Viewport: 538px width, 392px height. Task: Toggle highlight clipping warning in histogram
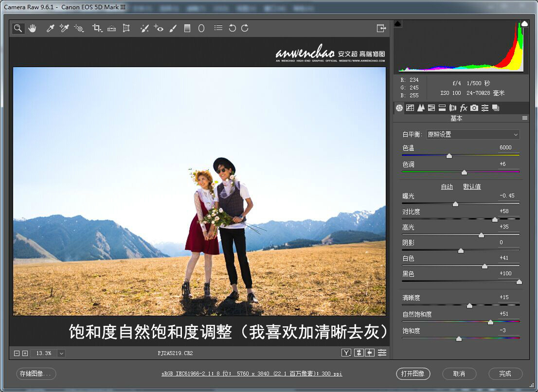coord(524,24)
